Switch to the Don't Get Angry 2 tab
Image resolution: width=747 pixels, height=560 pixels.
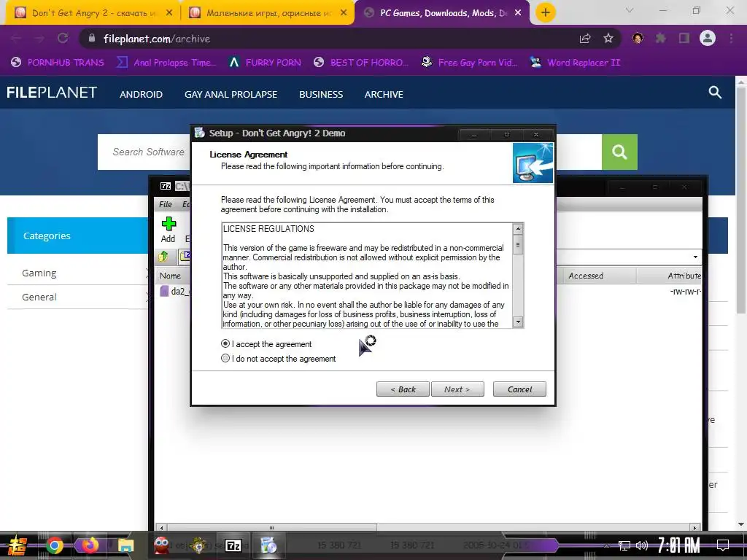[x=93, y=13]
